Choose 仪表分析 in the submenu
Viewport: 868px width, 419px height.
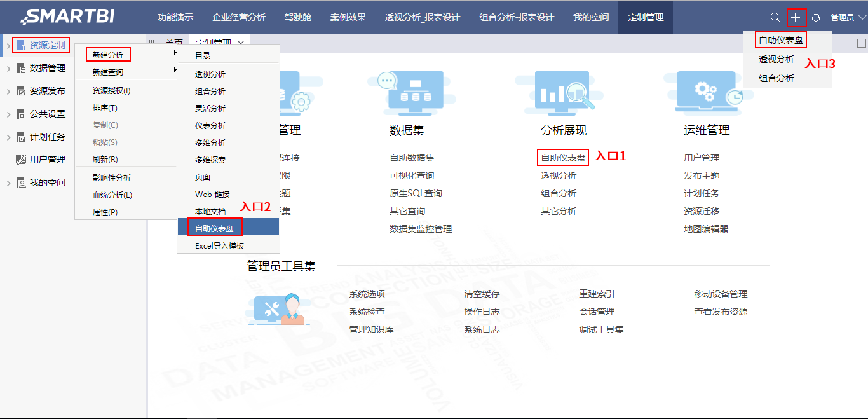(x=210, y=125)
